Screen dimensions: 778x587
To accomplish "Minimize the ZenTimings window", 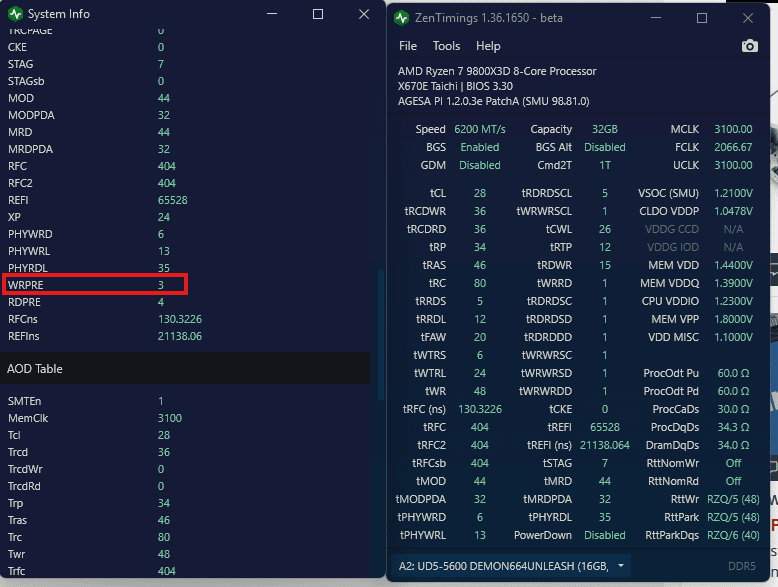I will pos(656,18).
